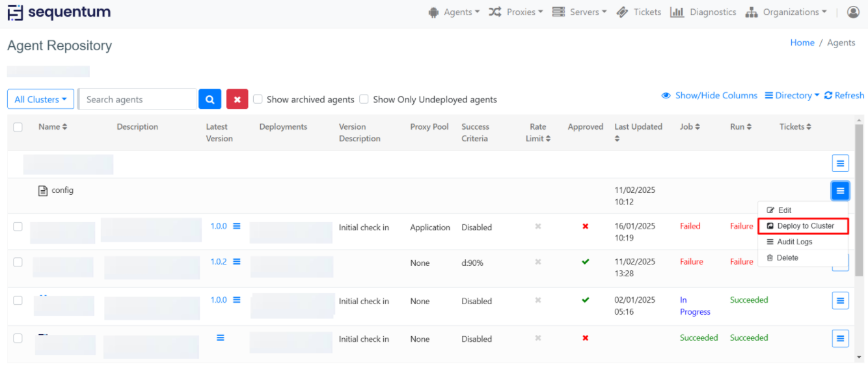Screen dimensions: 868x385
Task: Enable Show archived agents checkbox
Action: 258,99
